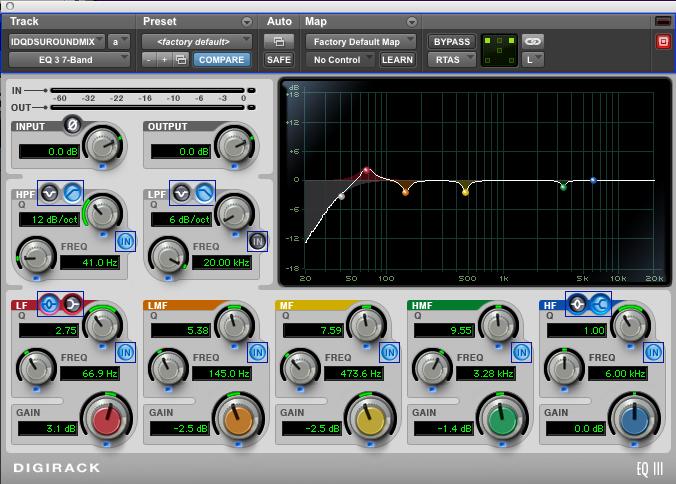Click the blue HF point on graph

click(593, 181)
